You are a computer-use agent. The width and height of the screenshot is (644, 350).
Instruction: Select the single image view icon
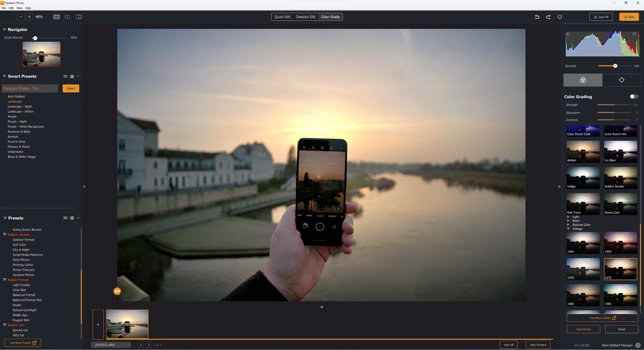coord(56,17)
